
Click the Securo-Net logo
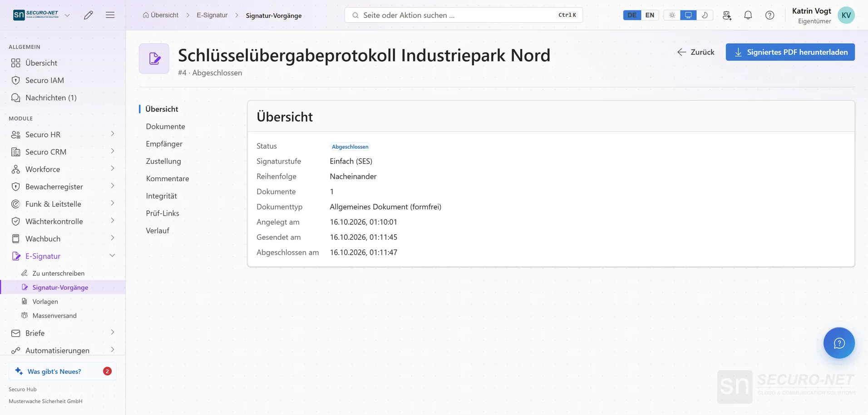[36, 15]
